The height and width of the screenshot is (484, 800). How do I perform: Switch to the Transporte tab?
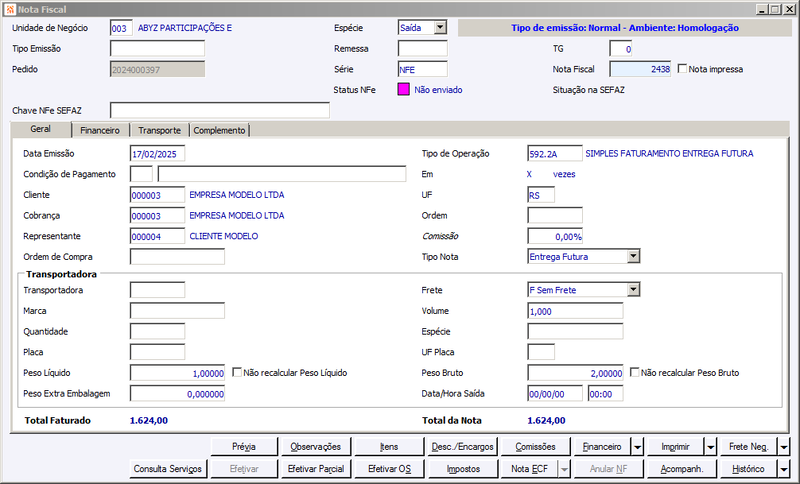tap(159, 131)
